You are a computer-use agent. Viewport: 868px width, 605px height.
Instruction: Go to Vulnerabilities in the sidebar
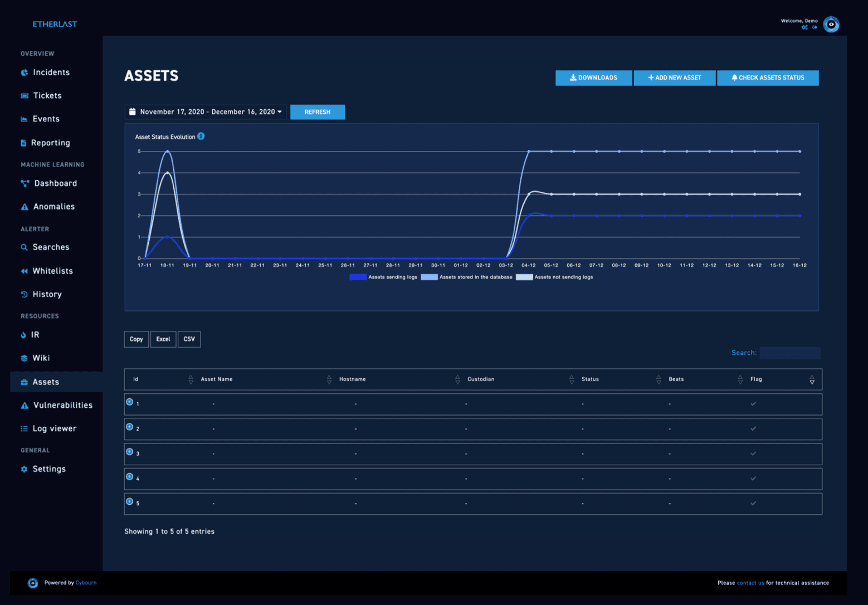[62, 405]
